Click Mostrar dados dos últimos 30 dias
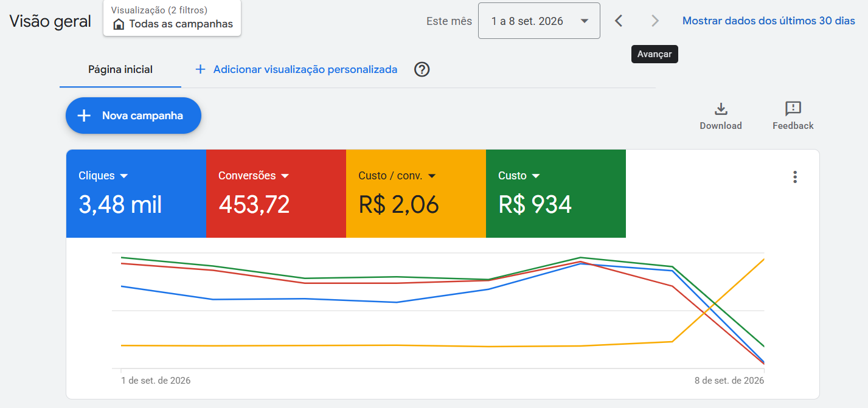868x408 pixels. 769,21
